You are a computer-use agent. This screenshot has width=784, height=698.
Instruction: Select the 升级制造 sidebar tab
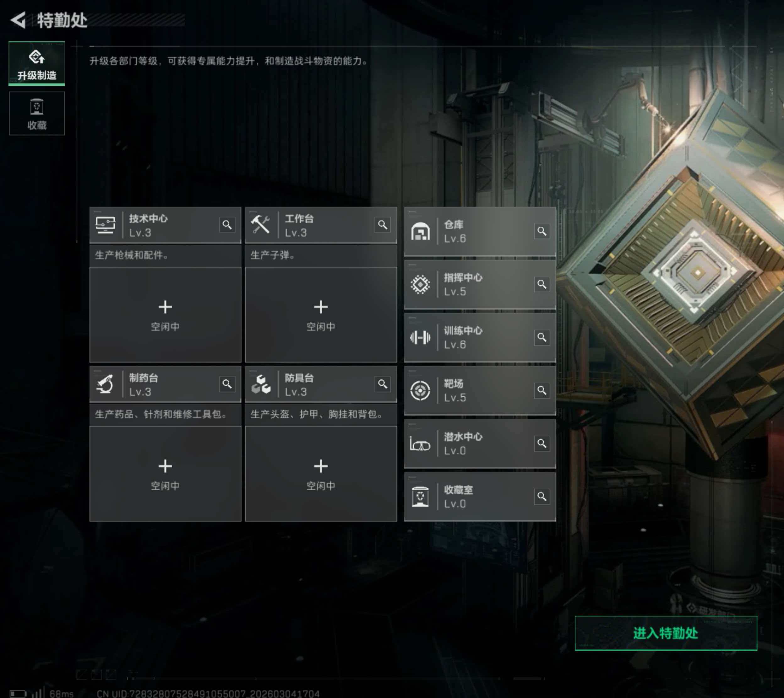[37, 63]
